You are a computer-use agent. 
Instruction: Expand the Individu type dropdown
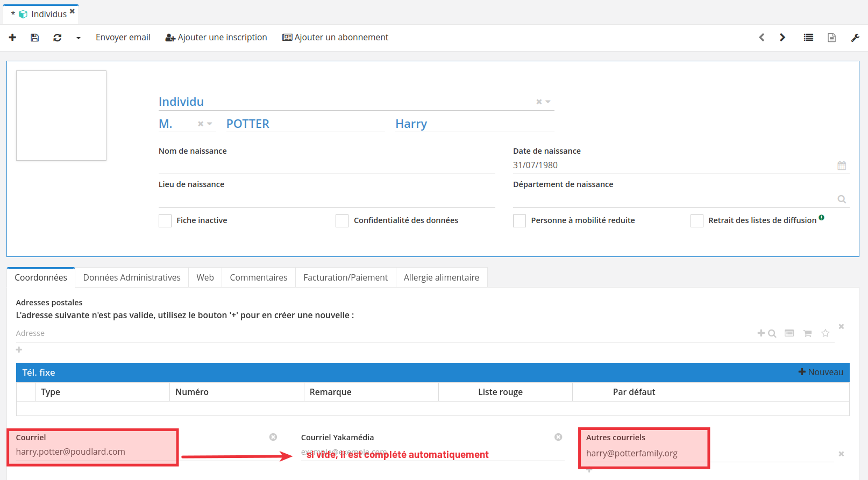coord(548,102)
